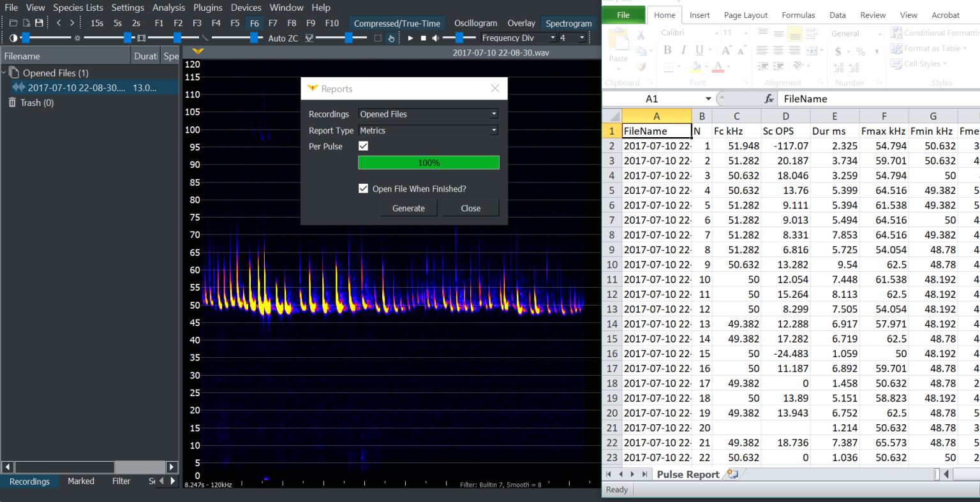Activate the rectangular selection tool

(x=378, y=38)
